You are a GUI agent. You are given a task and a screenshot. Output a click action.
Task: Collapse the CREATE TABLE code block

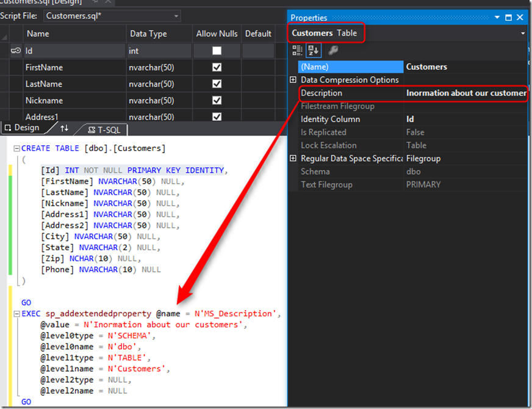click(x=16, y=148)
